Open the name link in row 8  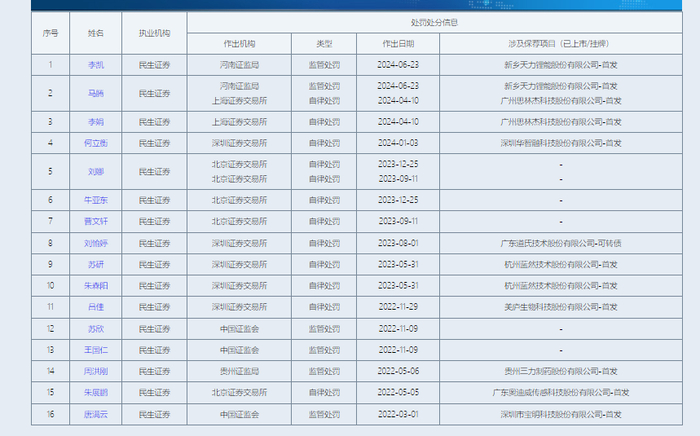pos(96,243)
